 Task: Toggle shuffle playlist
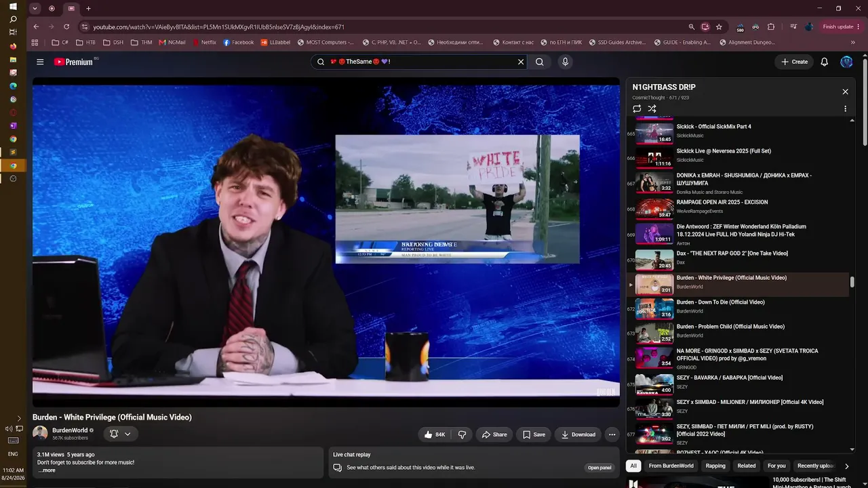652,108
